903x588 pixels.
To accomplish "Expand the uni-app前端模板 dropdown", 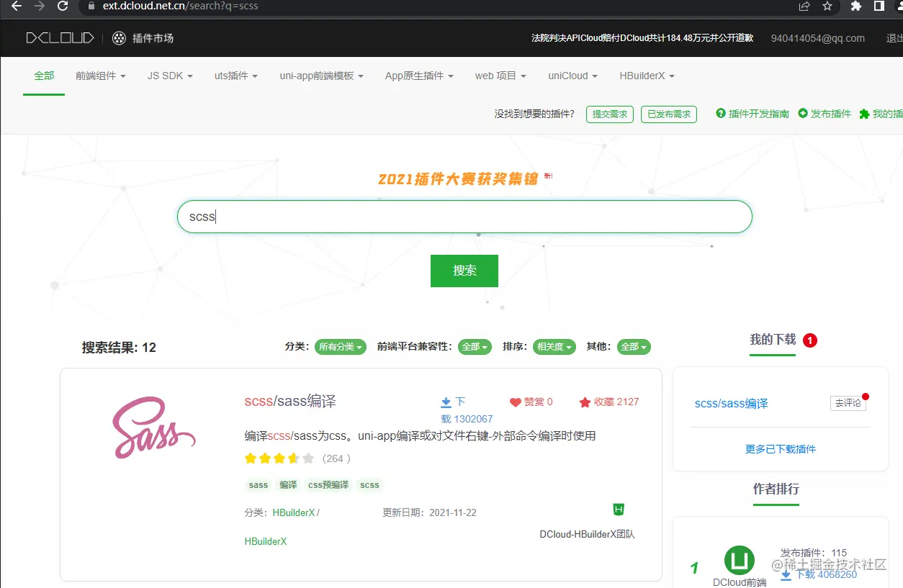I will (x=321, y=76).
